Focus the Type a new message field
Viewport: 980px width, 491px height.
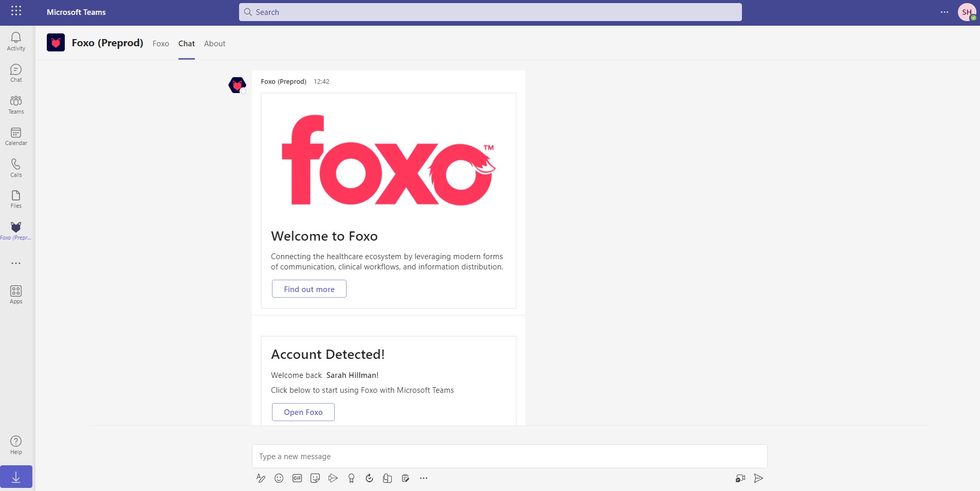(x=510, y=456)
